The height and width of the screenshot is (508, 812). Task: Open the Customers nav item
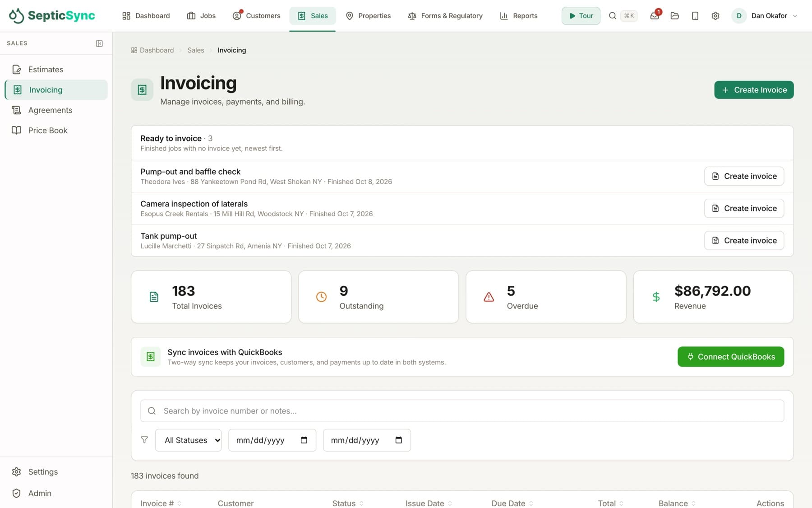(256, 16)
